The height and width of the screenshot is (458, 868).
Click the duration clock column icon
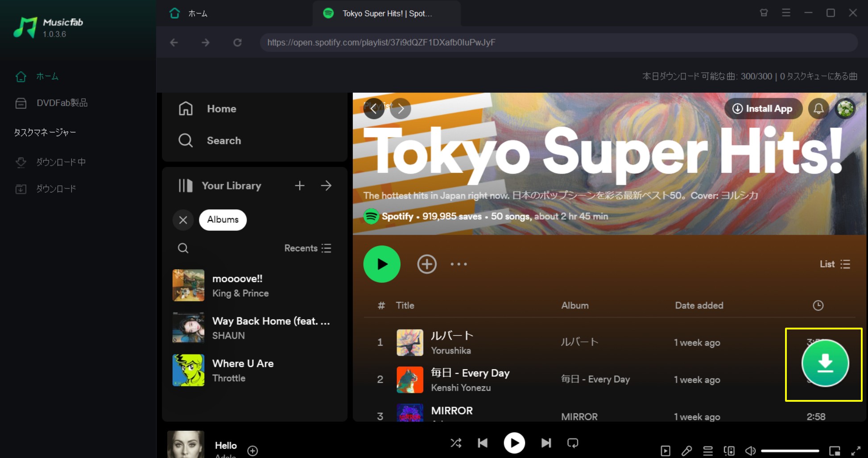(818, 306)
